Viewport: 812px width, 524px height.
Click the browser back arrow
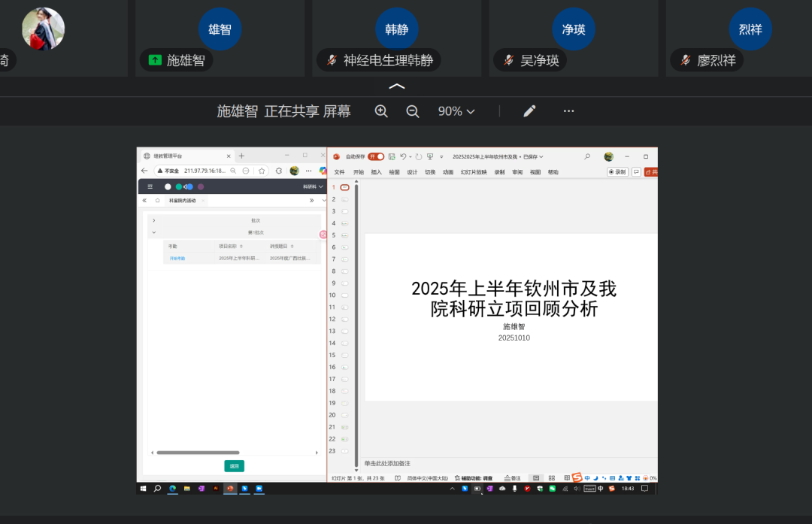[145, 171]
